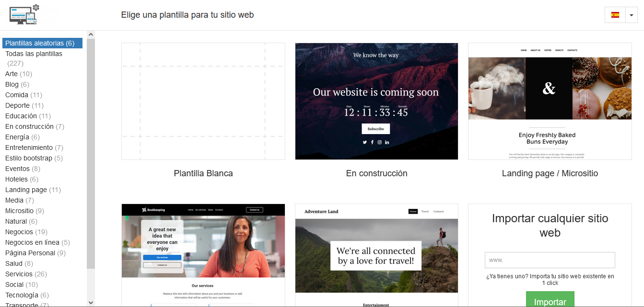Open Todas las plantillas category
This screenshot has width=644, height=307.
(34, 54)
